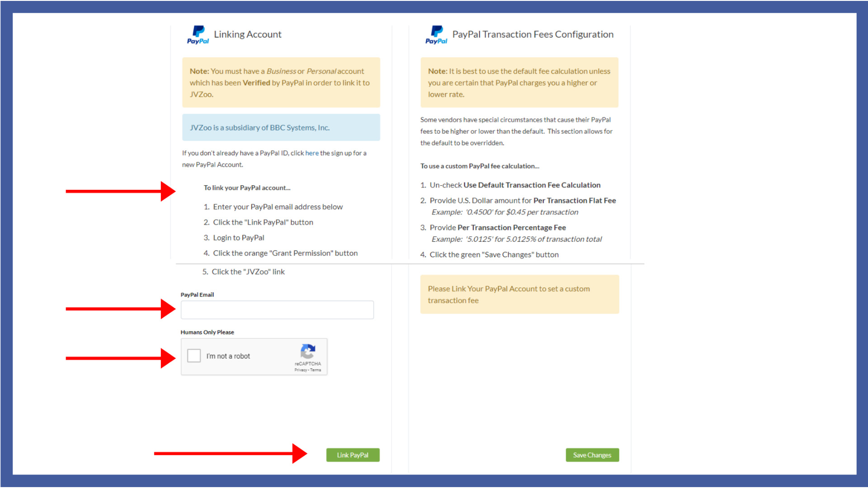Click "To link your PayPal account..." text
Image resolution: width=868 pixels, height=488 pixels.
pyautogui.click(x=247, y=188)
